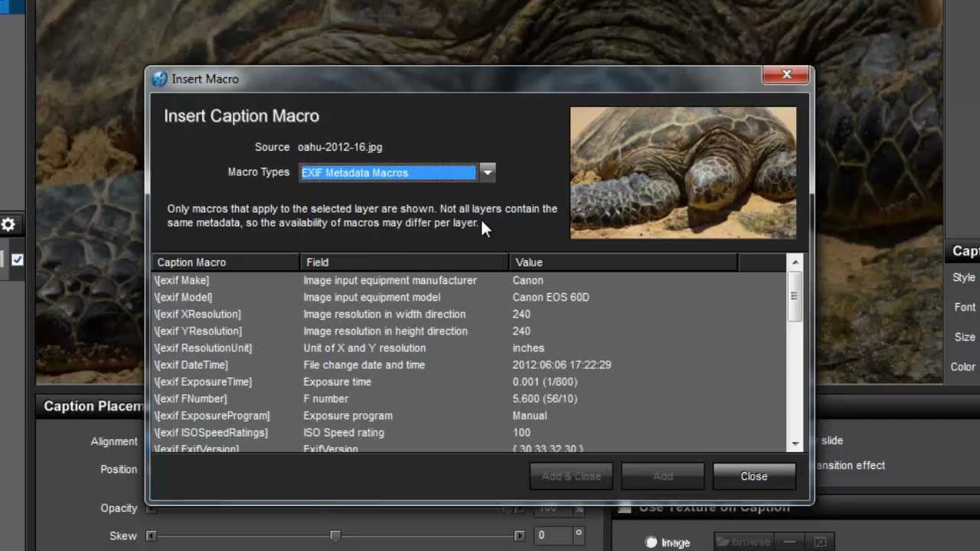Click the Skew value input field

coord(553,536)
